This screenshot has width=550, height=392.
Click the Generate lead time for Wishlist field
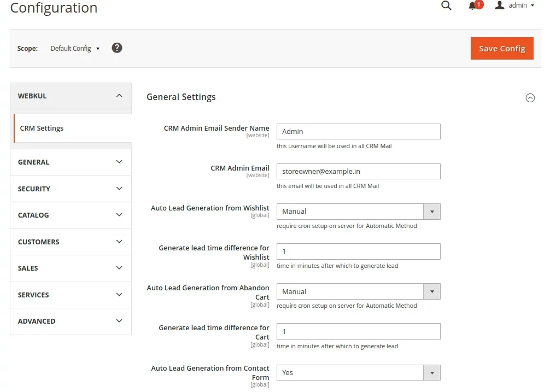(x=358, y=251)
